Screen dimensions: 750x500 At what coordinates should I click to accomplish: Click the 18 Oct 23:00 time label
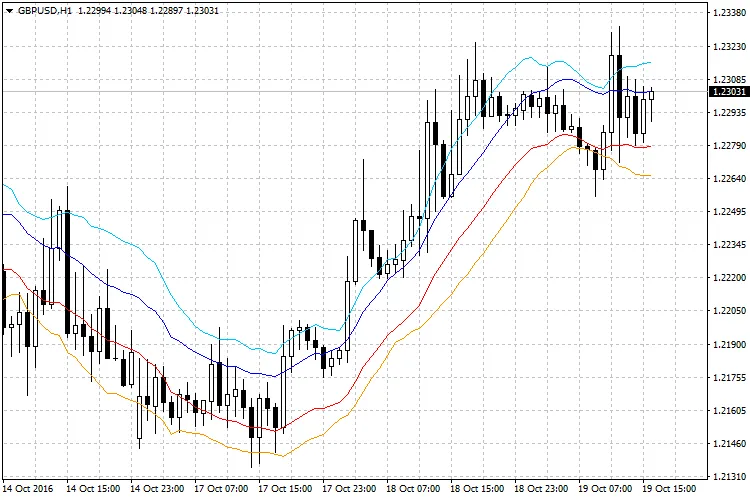[x=542, y=490]
